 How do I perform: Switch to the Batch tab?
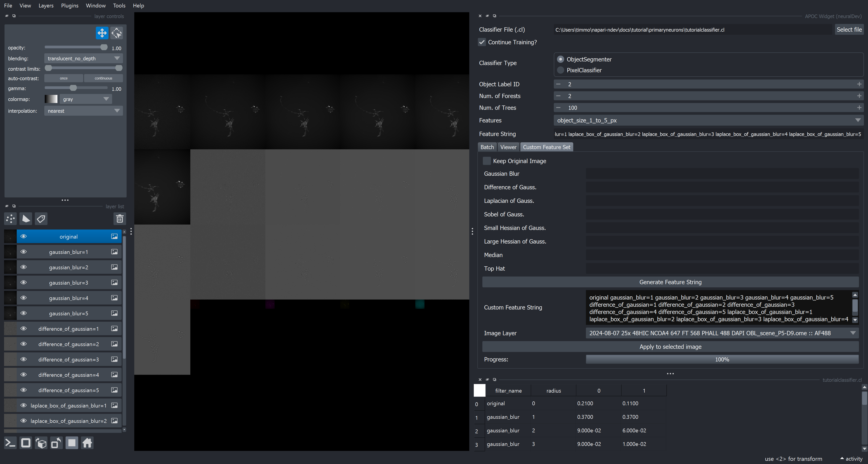coord(487,147)
